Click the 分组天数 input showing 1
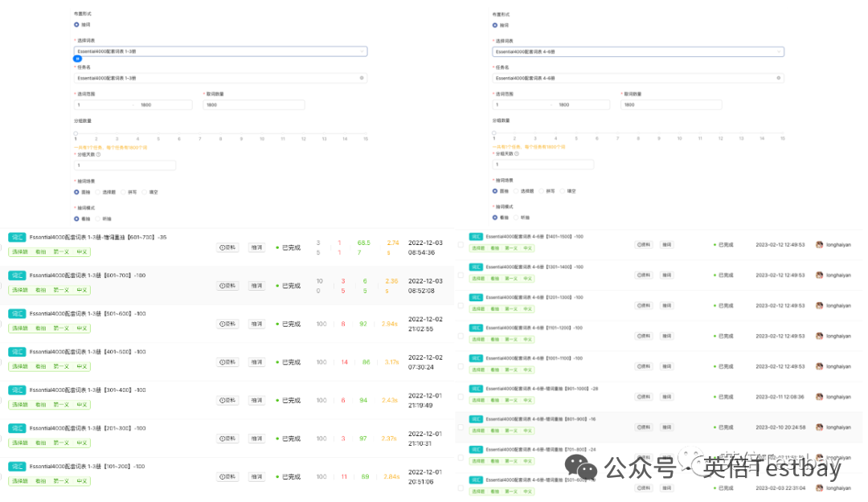The height and width of the screenshot is (502, 868). click(x=125, y=164)
